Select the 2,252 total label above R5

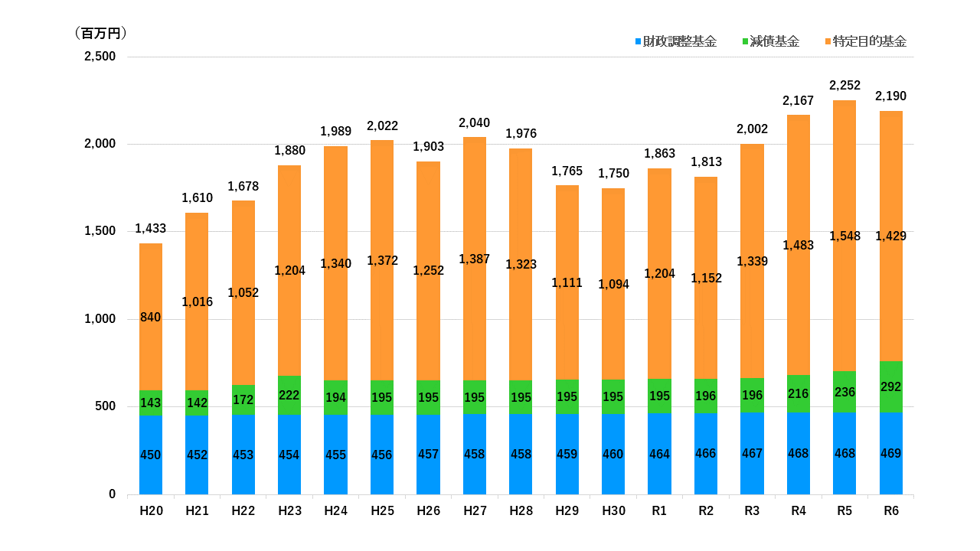pyautogui.click(x=844, y=86)
